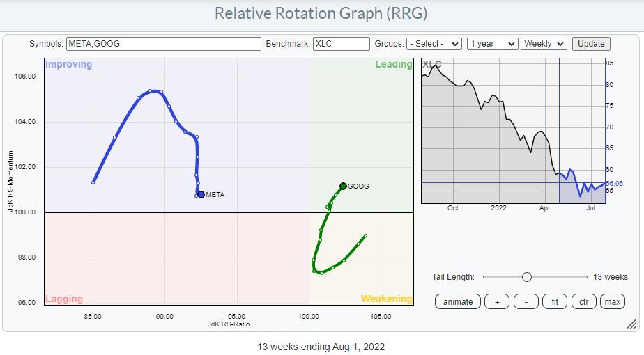Click the Improving quadrant label
Screen dimensions: 644x355
point(68,65)
